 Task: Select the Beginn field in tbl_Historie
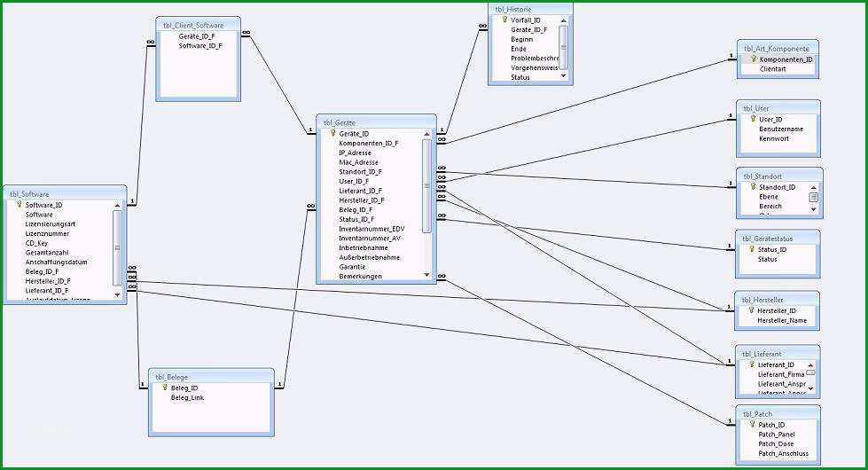(x=521, y=39)
